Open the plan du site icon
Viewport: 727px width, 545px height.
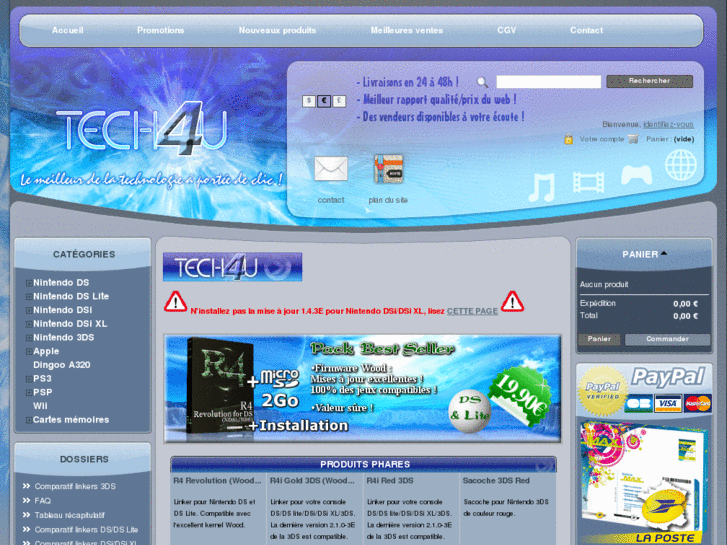[x=389, y=168]
